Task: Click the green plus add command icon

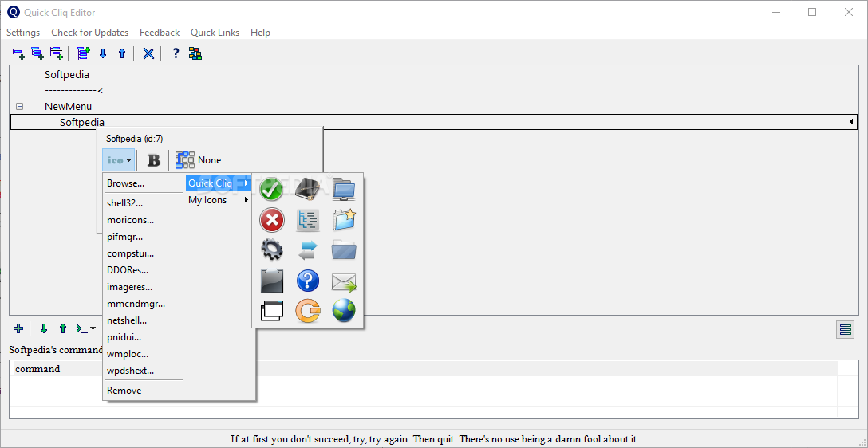Action: (18, 328)
